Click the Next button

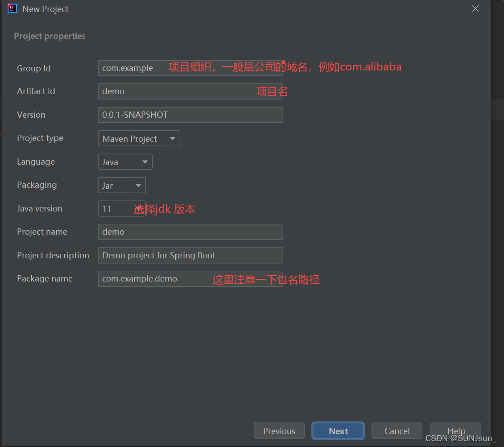pyautogui.click(x=338, y=431)
